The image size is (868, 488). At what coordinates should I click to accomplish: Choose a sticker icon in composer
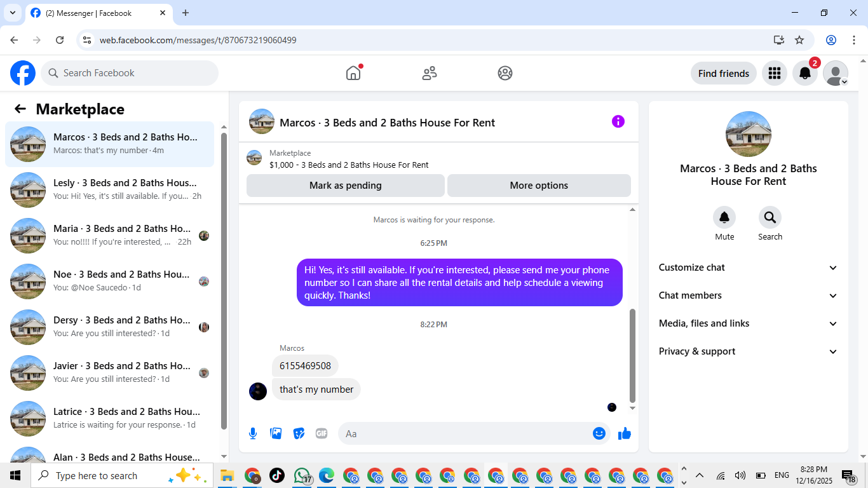(x=299, y=433)
